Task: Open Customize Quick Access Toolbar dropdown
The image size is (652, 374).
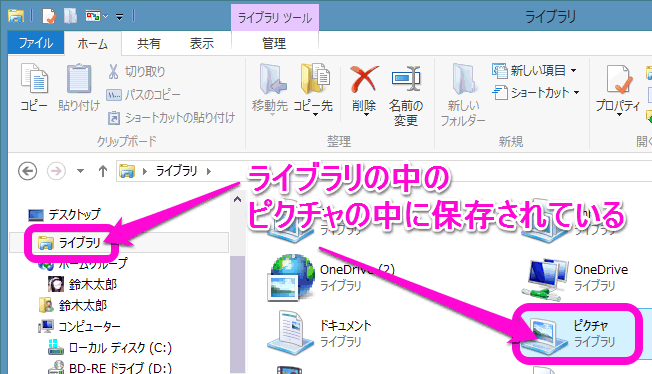Action: coord(119,17)
